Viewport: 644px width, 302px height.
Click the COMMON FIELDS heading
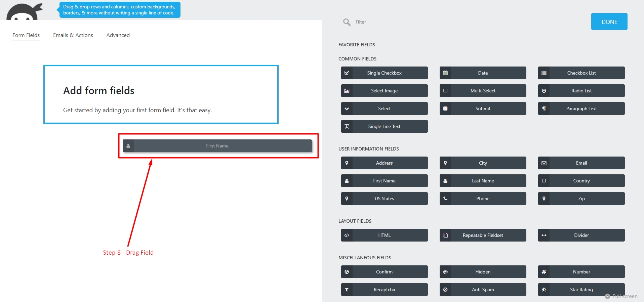coord(357,59)
